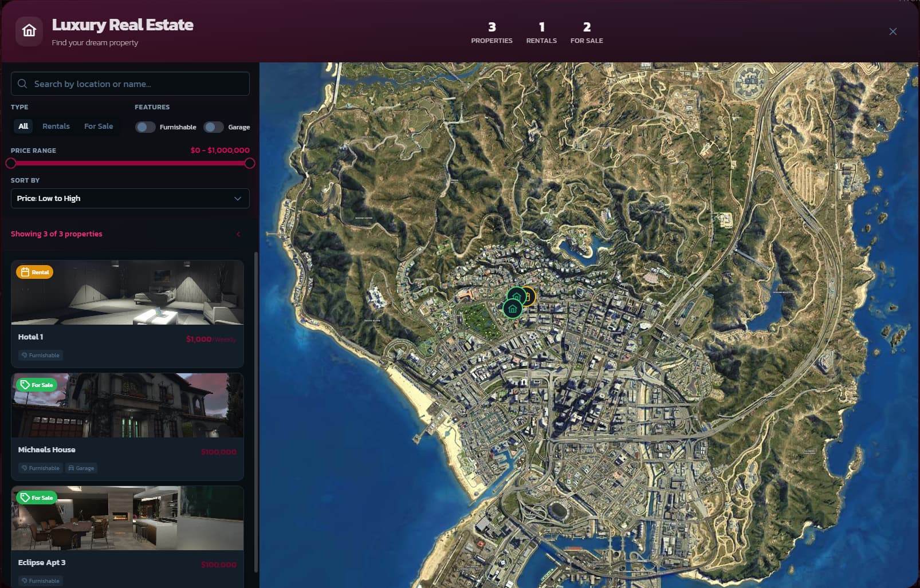Click the $1,000 weekly price on Hotel 1
Image resolution: width=920 pixels, height=588 pixels.
click(211, 339)
